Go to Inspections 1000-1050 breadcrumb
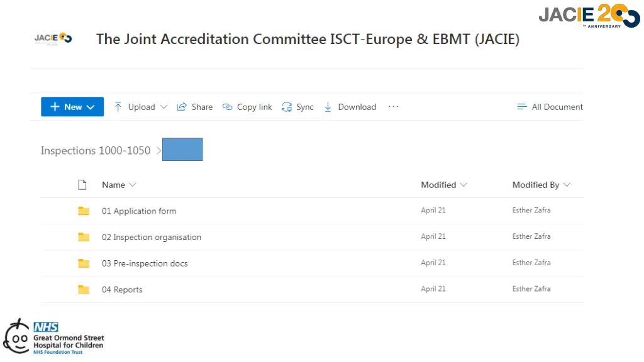 96,151
